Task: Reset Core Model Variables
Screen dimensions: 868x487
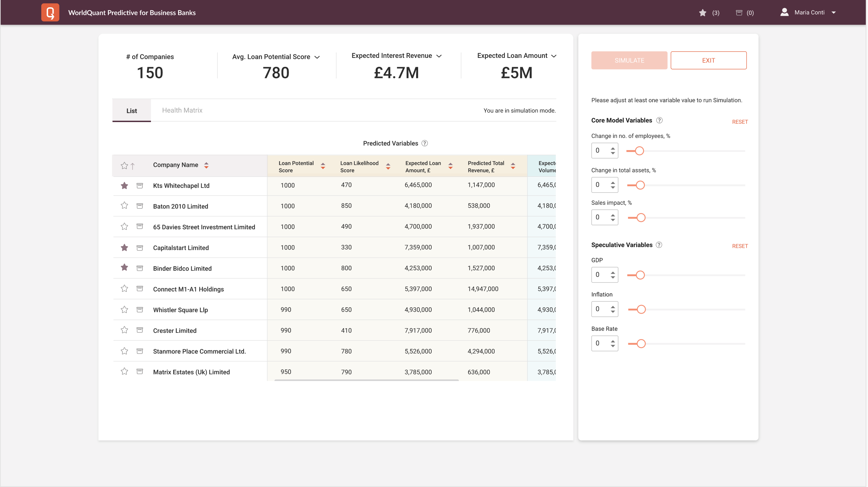Action: tap(740, 122)
